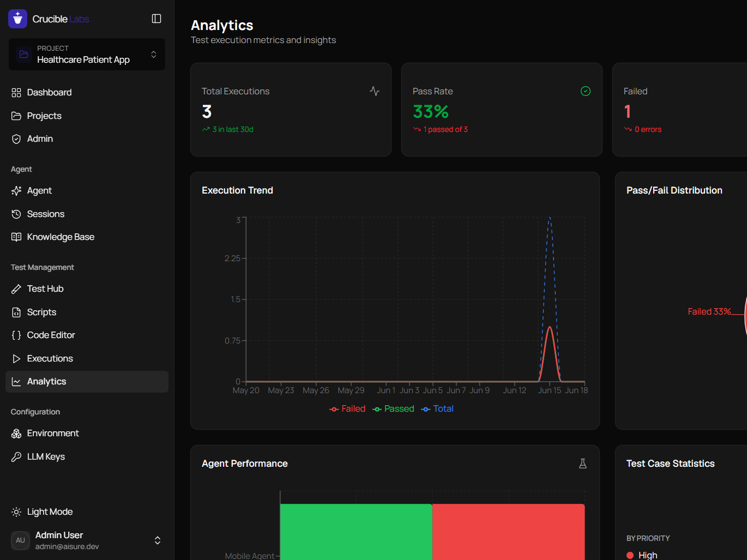Toggle the Passed series in chart legend
747x560 pixels.
(393, 409)
